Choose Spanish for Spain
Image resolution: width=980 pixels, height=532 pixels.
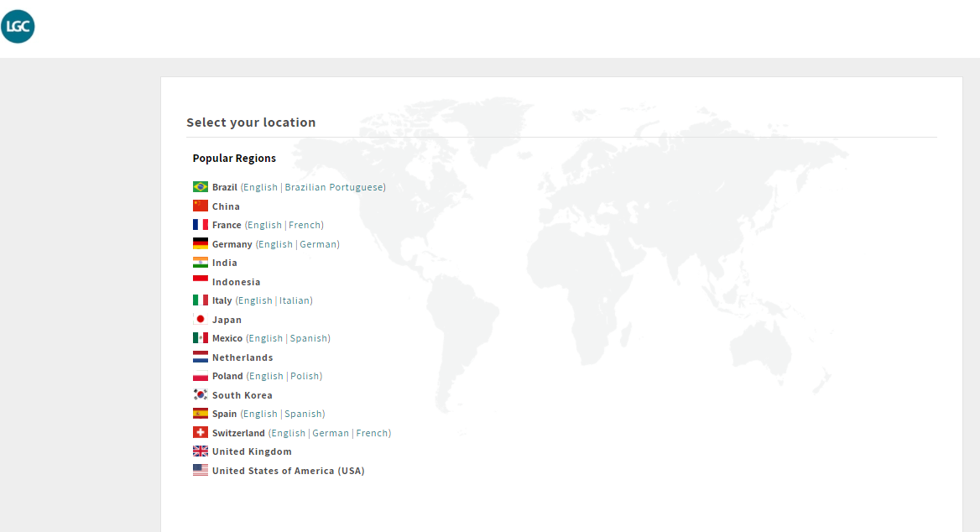303,414
